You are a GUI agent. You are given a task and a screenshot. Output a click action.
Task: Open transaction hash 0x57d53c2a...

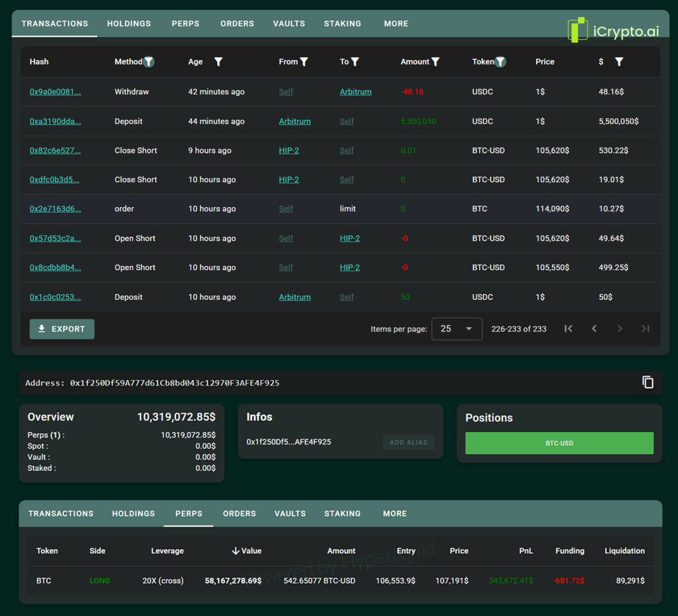pos(55,238)
